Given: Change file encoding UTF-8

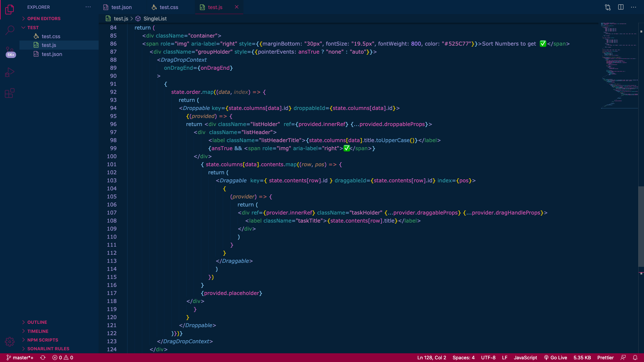Looking at the screenshot, I should (x=488, y=358).
